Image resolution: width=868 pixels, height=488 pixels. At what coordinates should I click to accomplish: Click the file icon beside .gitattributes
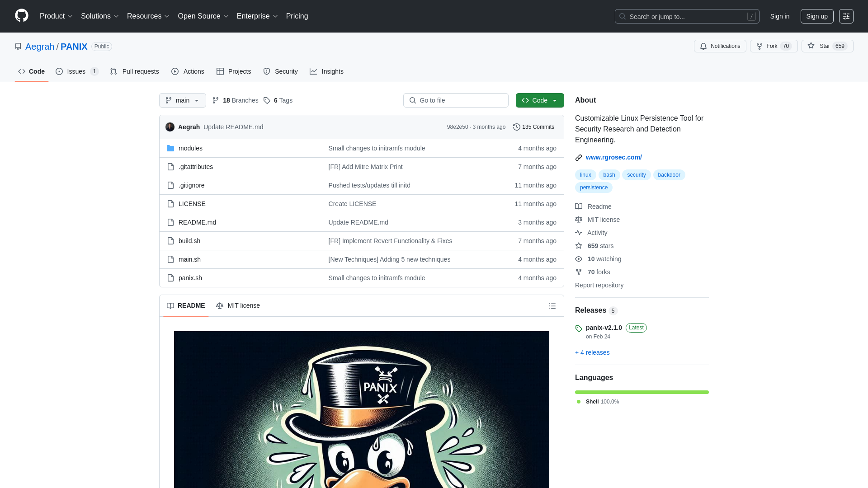[x=170, y=167]
